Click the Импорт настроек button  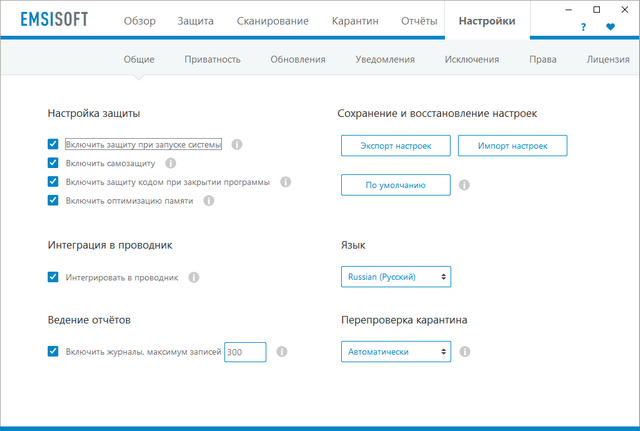coord(513,146)
